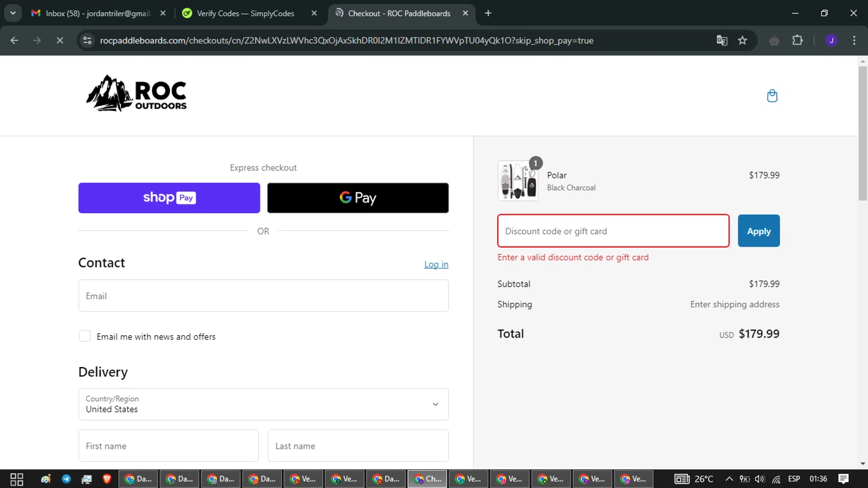This screenshot has width=868, height=488.
Task: Open site information icon in address bar
Action: tap(87, 41)
